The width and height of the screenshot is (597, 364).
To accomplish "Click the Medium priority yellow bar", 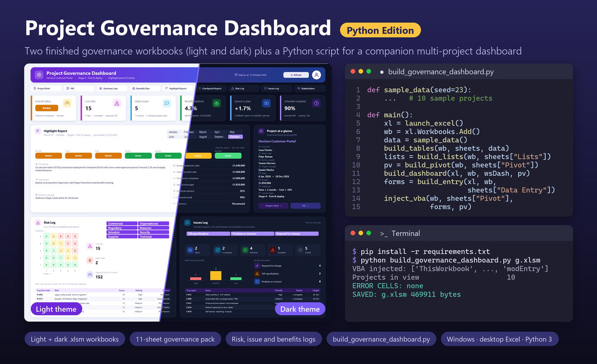I will click(215, 275).
